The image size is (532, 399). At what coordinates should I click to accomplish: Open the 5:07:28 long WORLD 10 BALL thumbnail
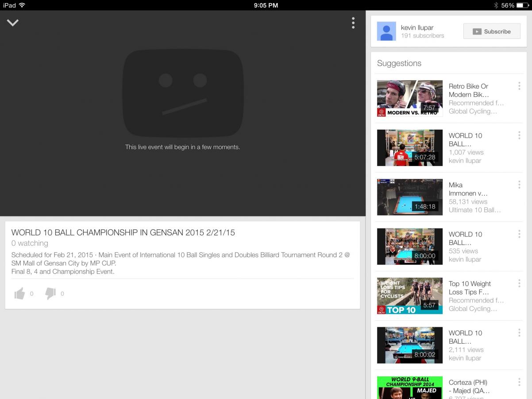point(409,147)
